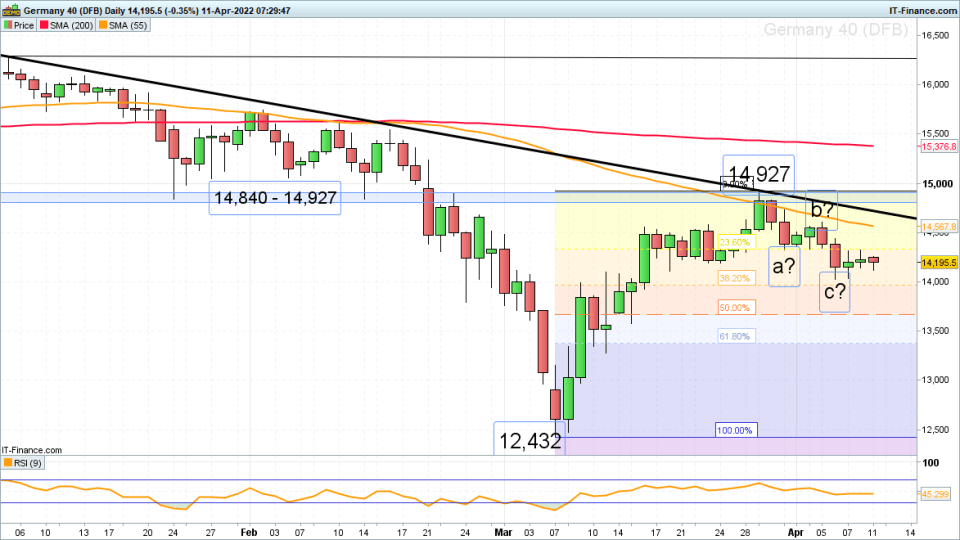Click the chart icon beside Germany 40 title
The image size is (960, 540).
pos(12,10)
